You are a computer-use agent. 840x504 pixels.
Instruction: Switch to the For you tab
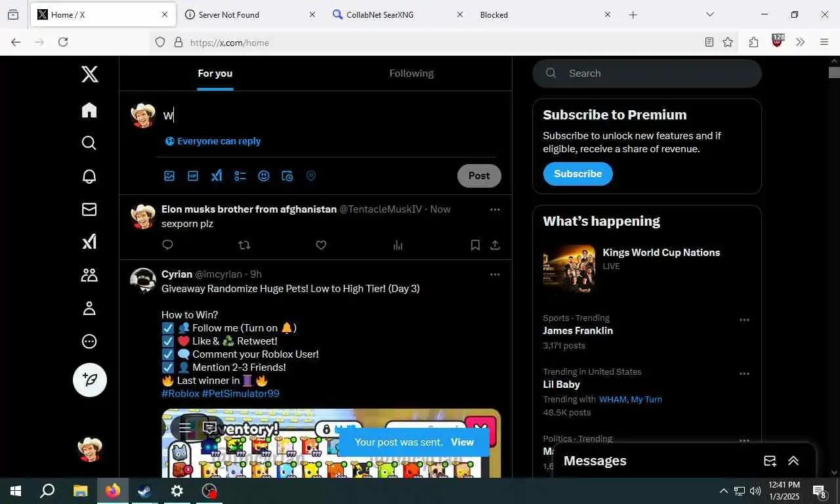(215, 73)
